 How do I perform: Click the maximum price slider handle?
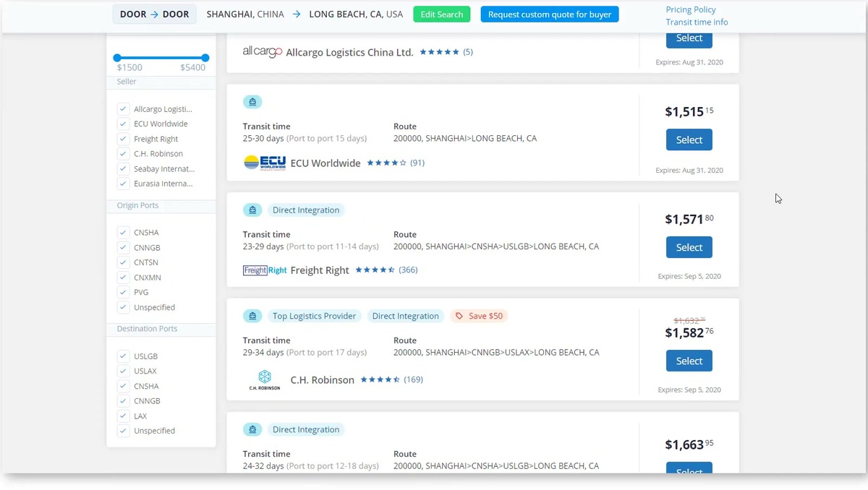205,57
